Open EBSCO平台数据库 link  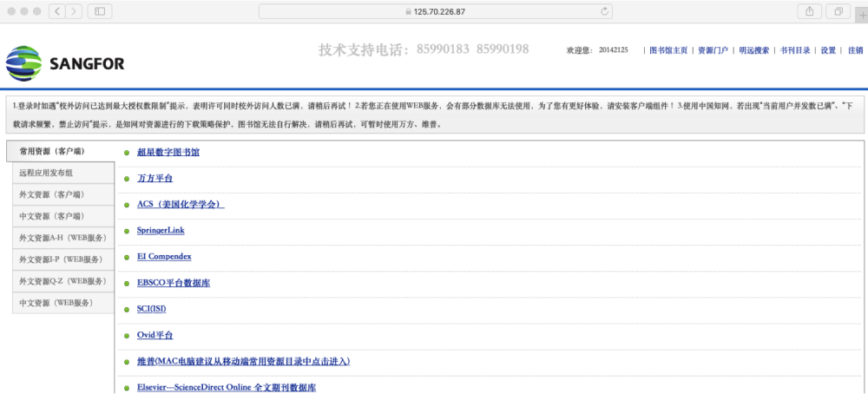click(x=174, y=283)
